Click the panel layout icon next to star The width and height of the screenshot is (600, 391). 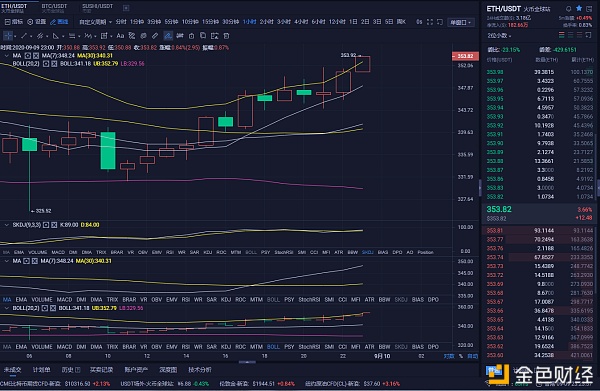tap(589, 8)
